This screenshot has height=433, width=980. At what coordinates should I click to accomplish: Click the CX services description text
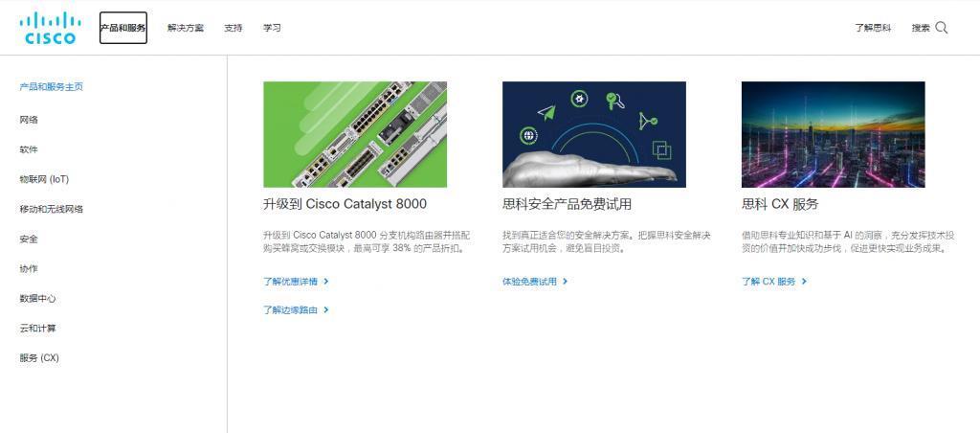[x=848, y=241]
